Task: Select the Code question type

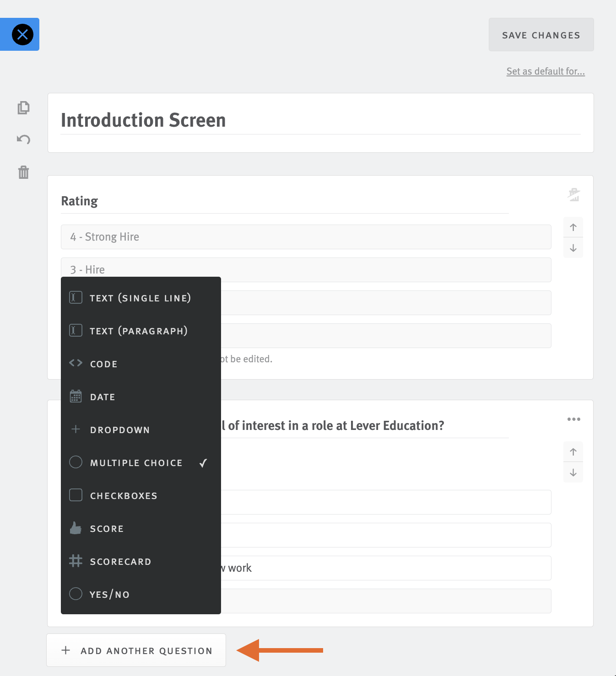Action: [x=103, y=364]
